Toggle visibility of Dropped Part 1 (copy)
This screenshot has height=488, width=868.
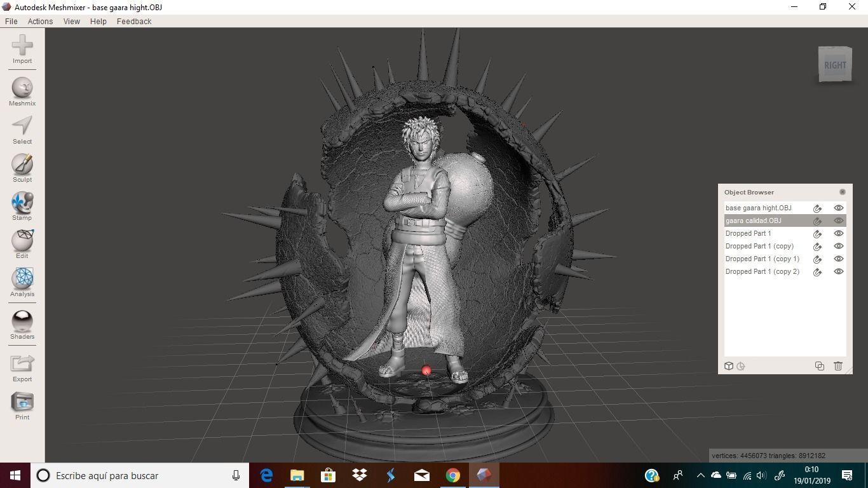(839, 246)
